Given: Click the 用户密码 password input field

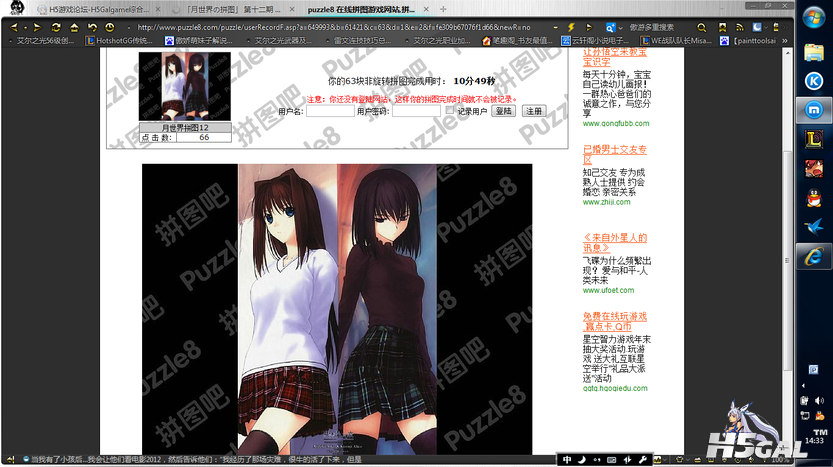Looking at the screenshot, I should pos(416,111).
